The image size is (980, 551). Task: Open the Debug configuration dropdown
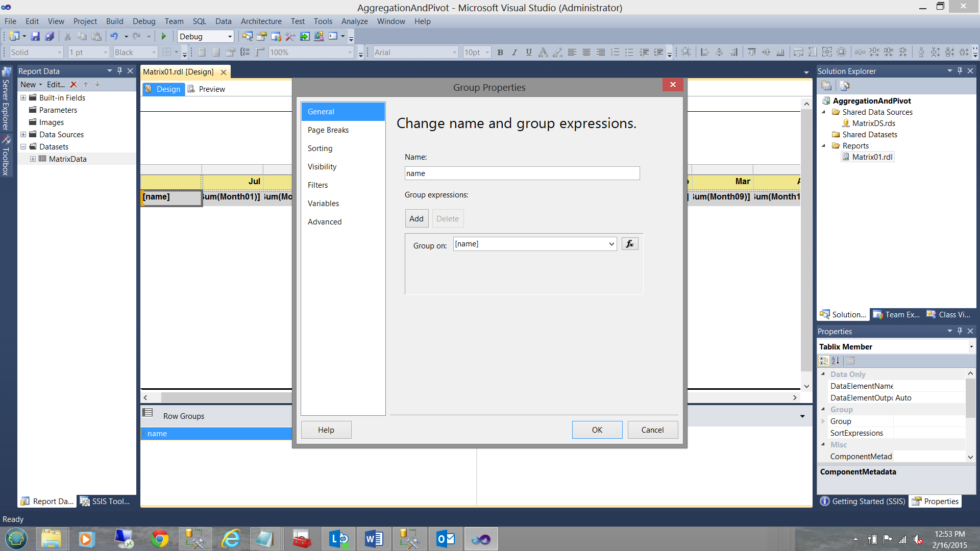(230, 36)
